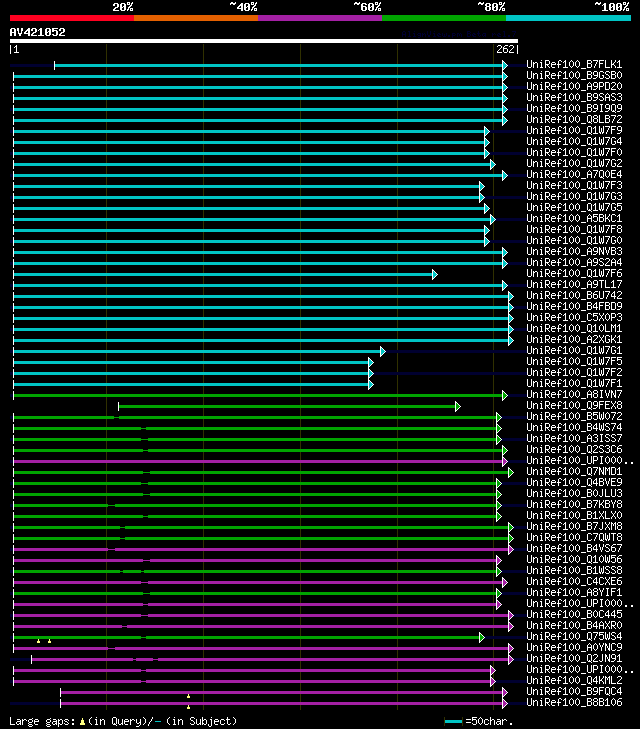Viewport: 640px width, 729px height.
Task: Click the UniRef100_Q2JN91 label
Action: tap(574, 658)
